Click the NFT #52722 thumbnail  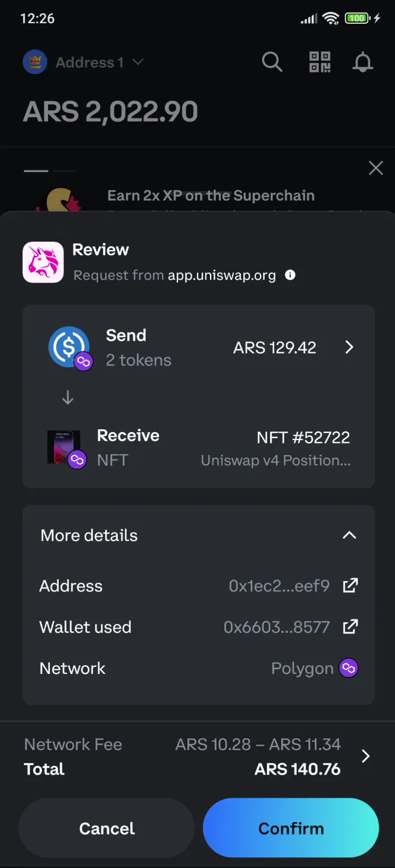coord(64,447)
